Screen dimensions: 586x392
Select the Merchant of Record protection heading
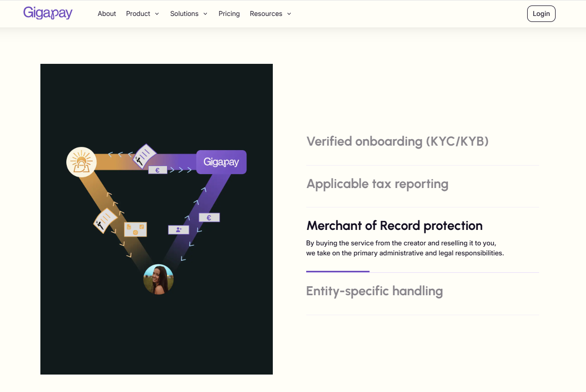pos(394,226)
